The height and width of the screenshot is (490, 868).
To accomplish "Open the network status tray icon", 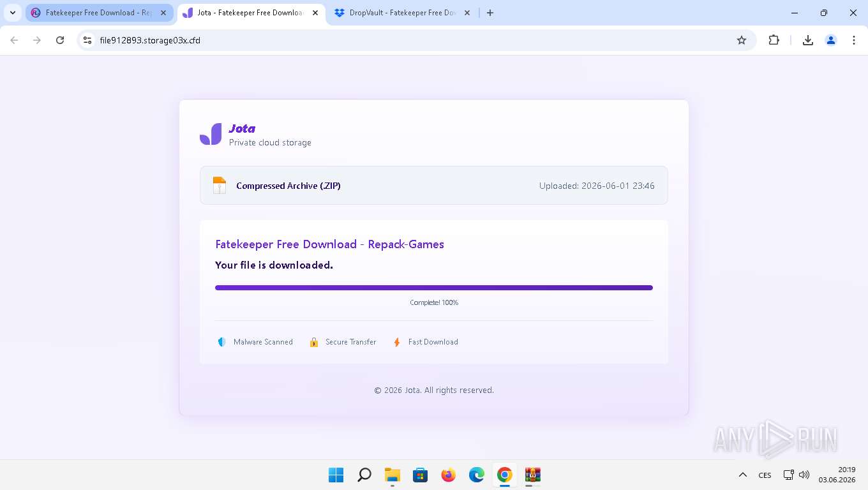I will click(x=789, y=475).
